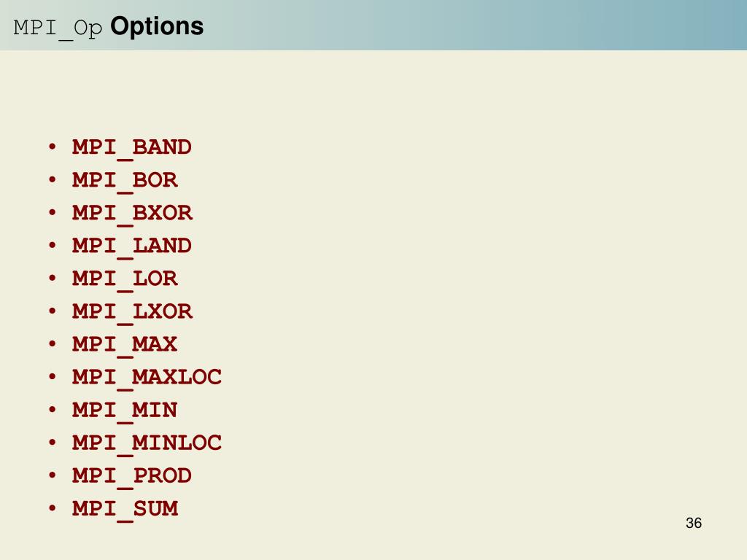Select the MPI_MINLOC list item
Viewport: 747px width, 560px height.
(x=147, y=444)
